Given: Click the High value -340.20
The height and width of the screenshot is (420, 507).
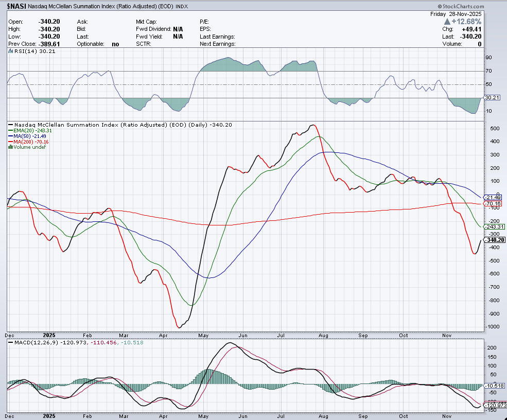Looking at the screenshot, I should pos(49,29).
